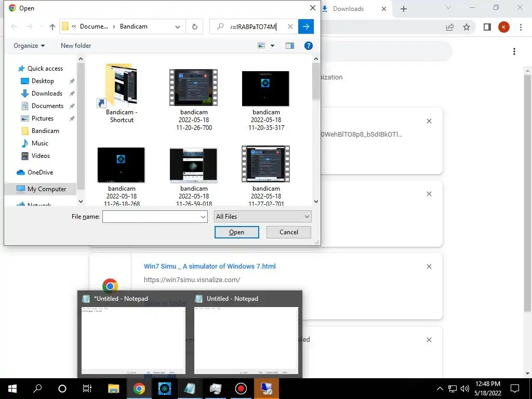Image resolution: width=532 pixels, height=399 pixels.
Task: Click the Bandicam breadcrumb in the address bar
Action: [x=134, y=26]
